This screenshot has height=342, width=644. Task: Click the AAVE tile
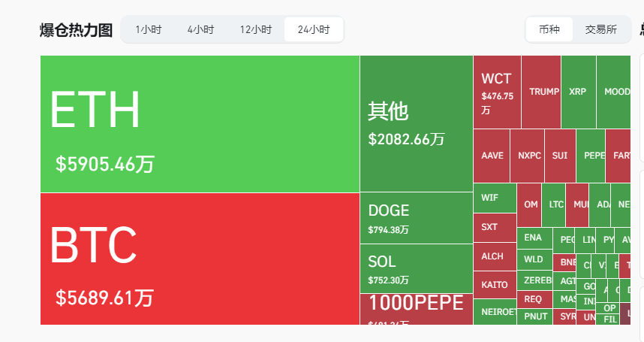click(x=492, y=156)
